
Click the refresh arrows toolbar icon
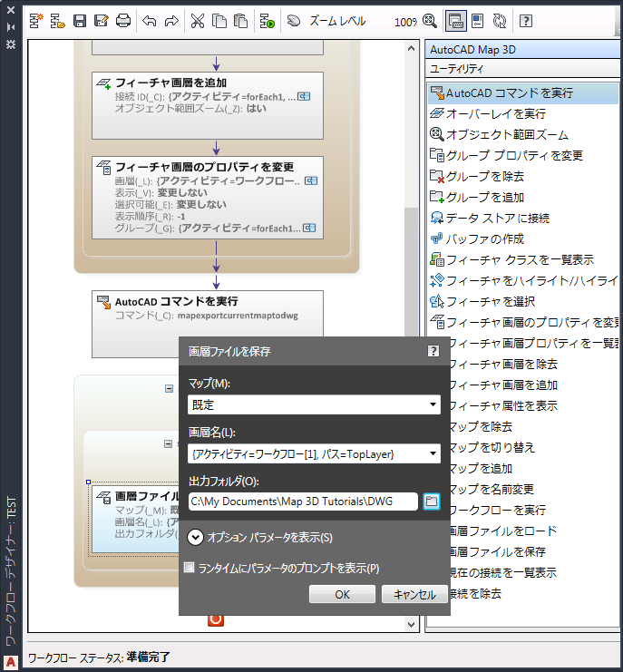[x=500, y=20]
